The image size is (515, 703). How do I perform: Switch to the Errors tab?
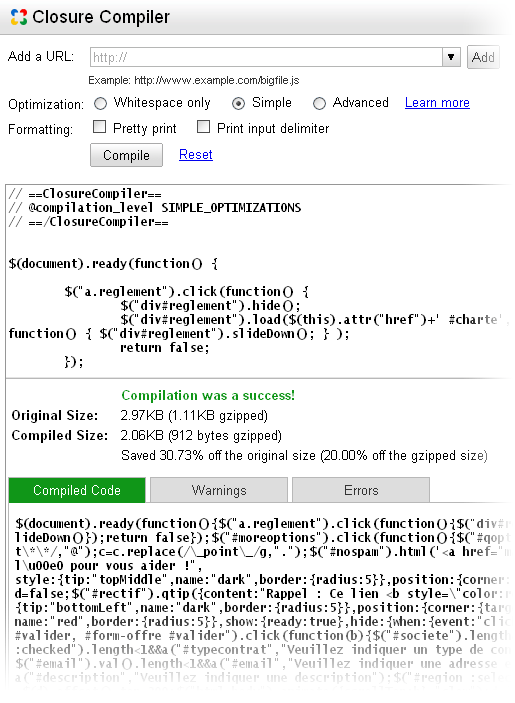pos(361,490)
